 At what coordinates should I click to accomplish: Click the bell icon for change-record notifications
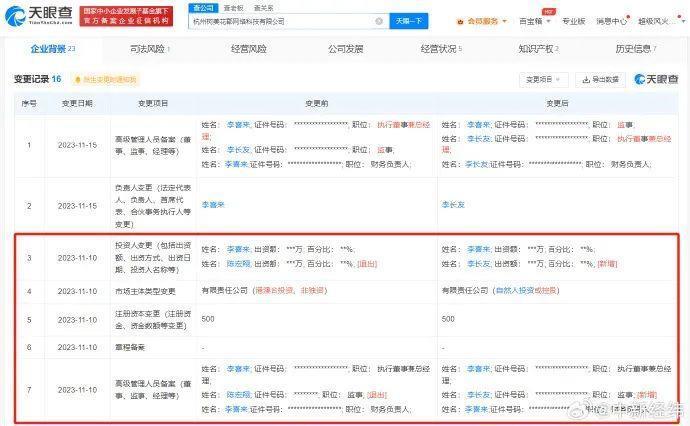(78, 80)
